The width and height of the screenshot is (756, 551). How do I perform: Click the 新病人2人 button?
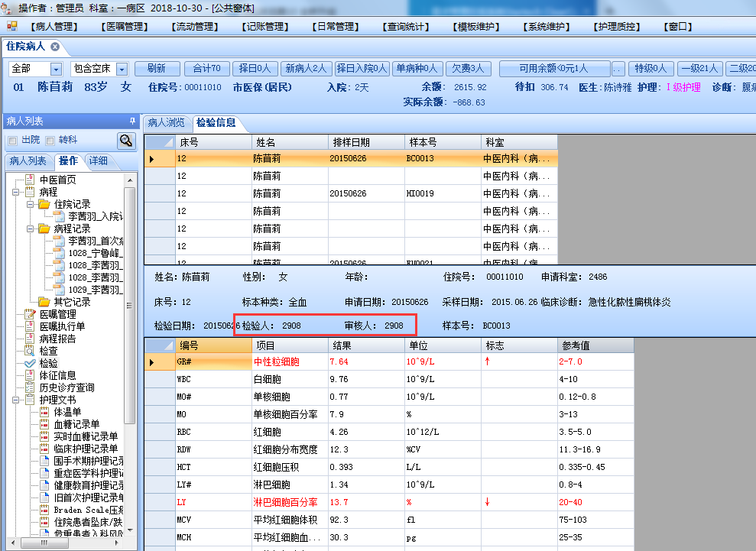(x=306, y=69)
